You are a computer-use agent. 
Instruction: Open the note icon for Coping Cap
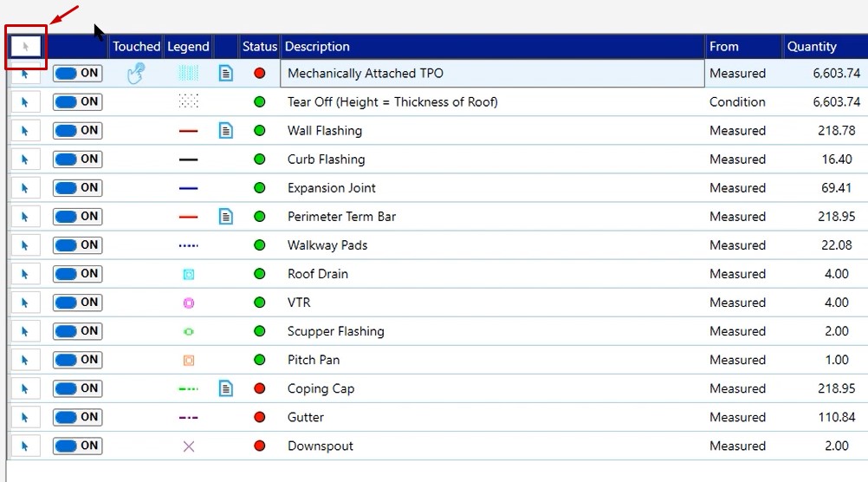pyautogui.click(x=226, y=388)
